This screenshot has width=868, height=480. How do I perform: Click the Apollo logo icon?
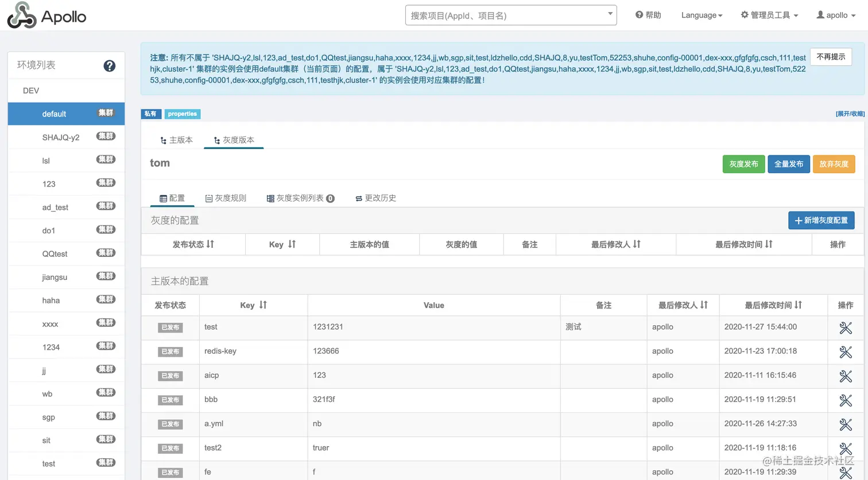(x=22, y=15)
